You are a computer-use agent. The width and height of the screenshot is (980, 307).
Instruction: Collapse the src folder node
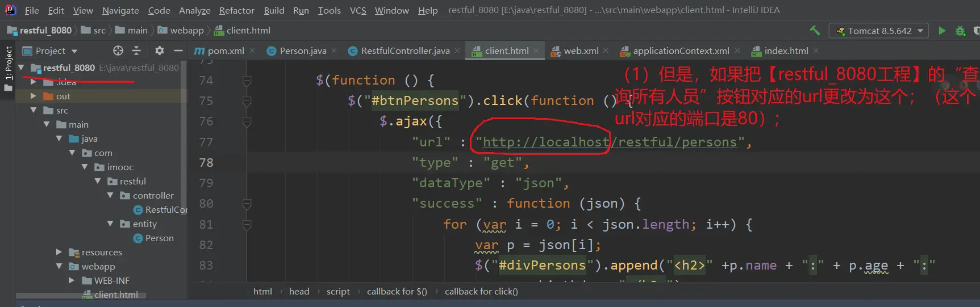pos(34,110)
